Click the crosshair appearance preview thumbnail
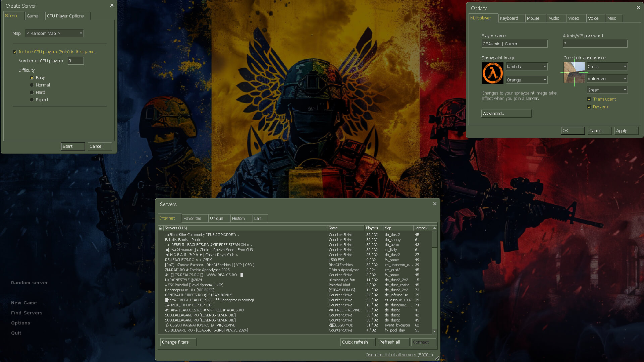This screenshot has width=644, height=362. click(574, 72)
